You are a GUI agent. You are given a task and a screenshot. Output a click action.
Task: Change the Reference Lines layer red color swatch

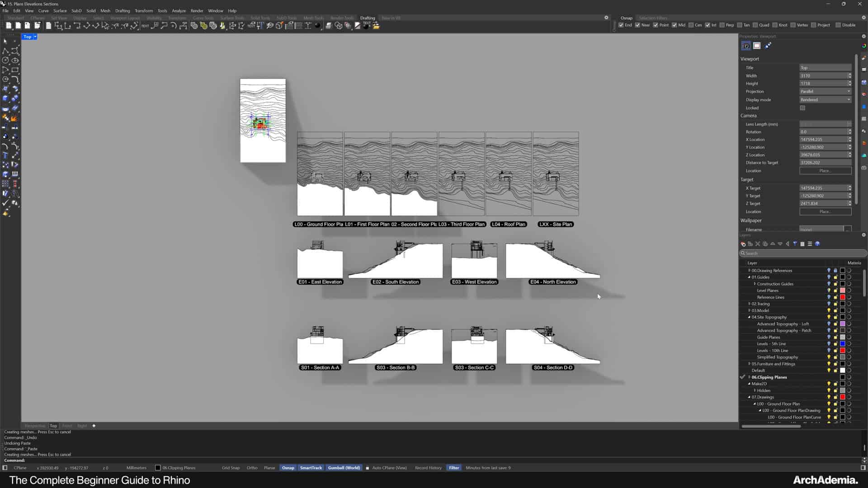point(842,297)
